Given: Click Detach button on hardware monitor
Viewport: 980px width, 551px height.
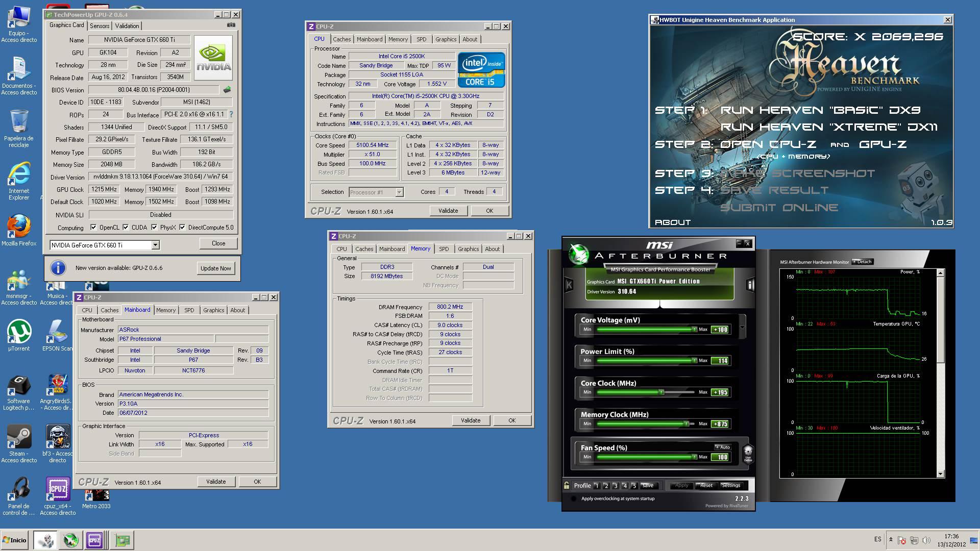Looking at the screenshot, I should [x=863, y=262].
